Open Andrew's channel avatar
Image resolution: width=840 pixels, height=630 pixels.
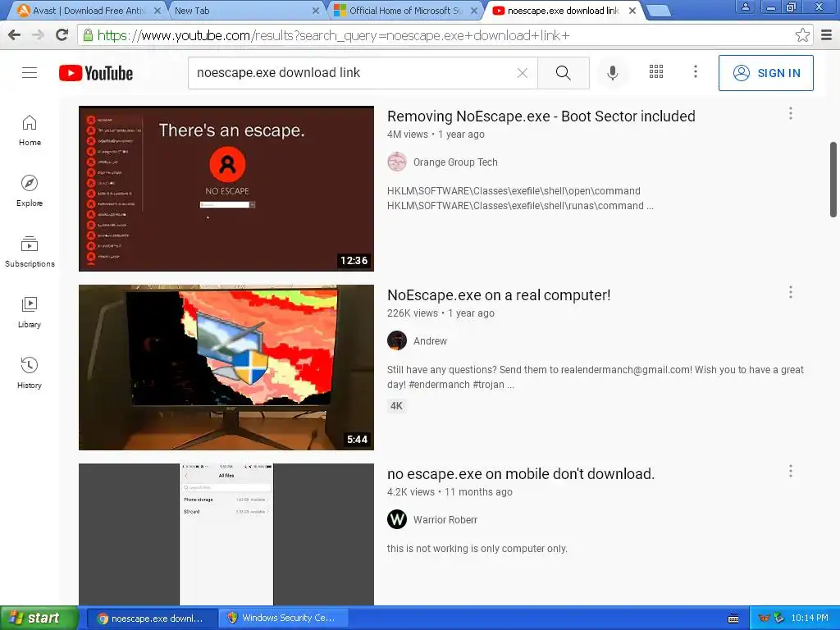pos(397,340)
